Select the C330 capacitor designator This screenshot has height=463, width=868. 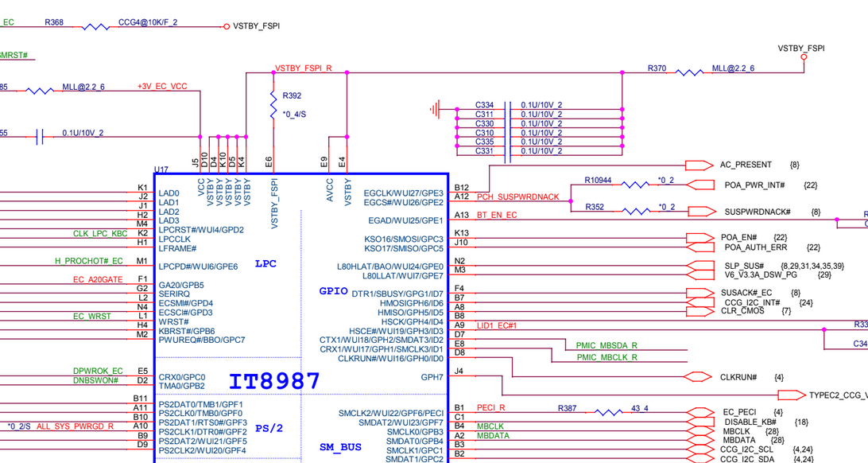point(484,123)
